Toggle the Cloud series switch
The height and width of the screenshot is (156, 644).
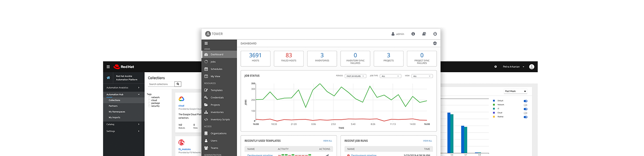[525, 113]
